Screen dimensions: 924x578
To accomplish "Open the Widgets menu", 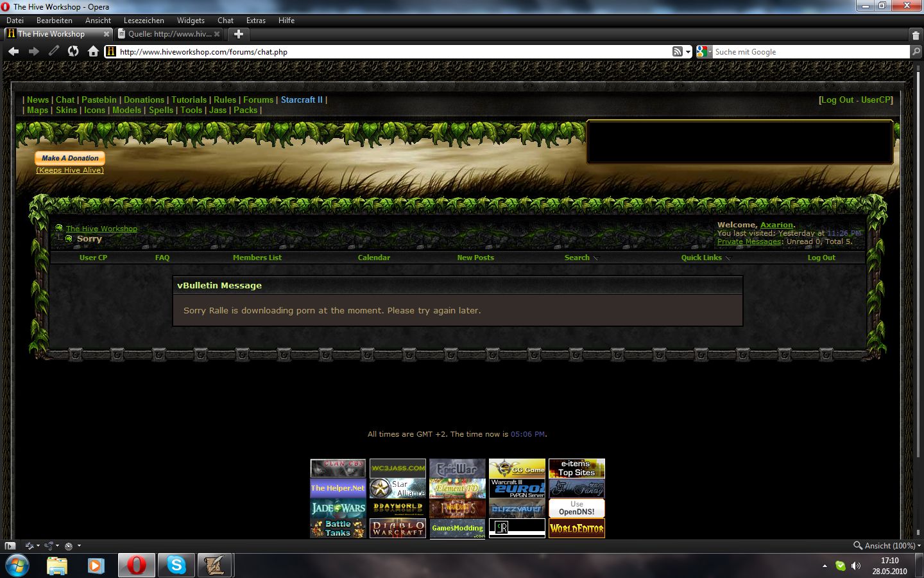I will point(191,21).
